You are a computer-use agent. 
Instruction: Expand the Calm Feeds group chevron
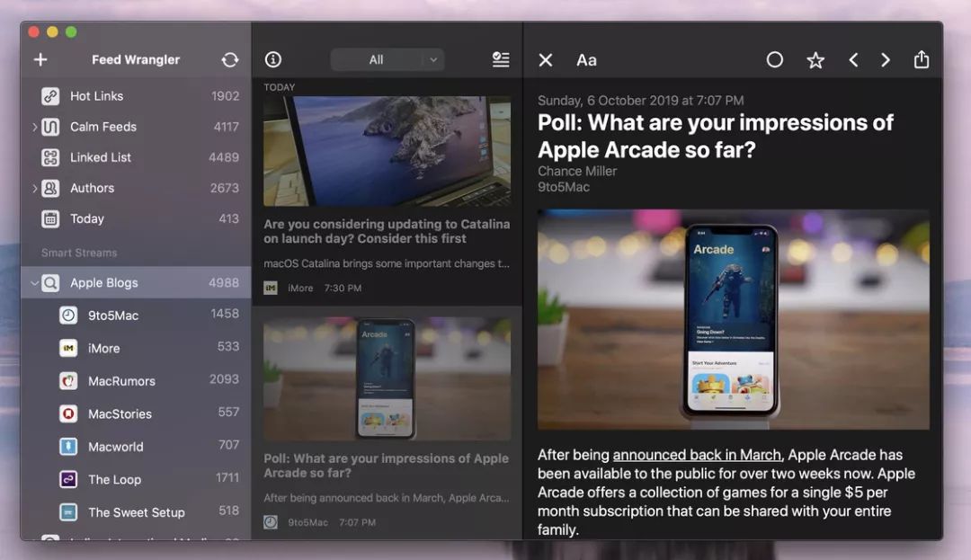pos(34,127)
